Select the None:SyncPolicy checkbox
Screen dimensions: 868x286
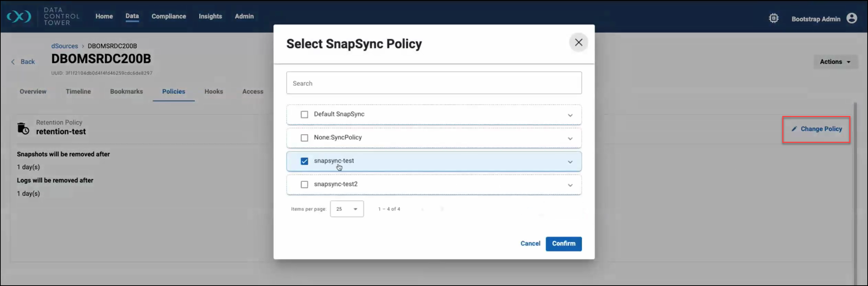pyautogui.click(x=304, y=138)
